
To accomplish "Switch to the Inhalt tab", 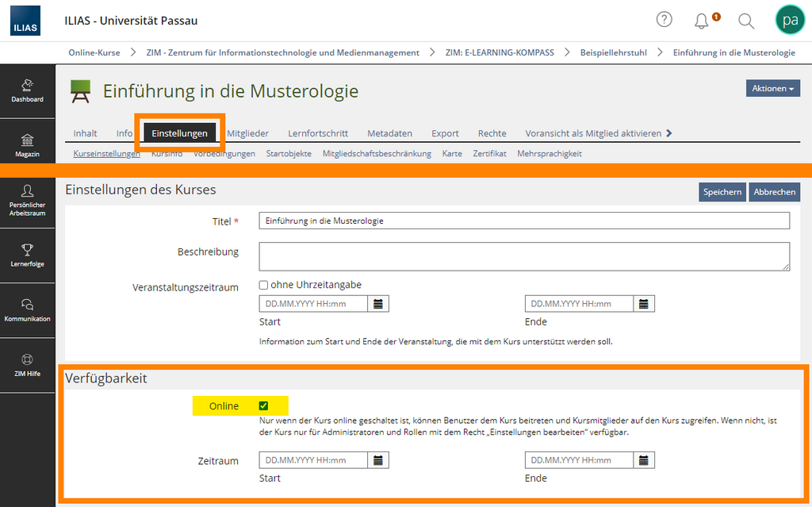I will [85, 133].
